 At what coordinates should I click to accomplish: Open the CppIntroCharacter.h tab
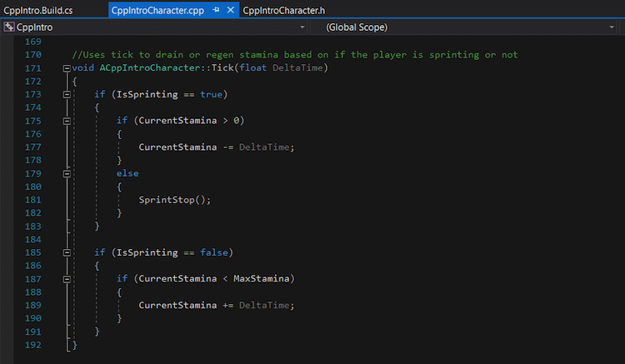click(284, 10)
